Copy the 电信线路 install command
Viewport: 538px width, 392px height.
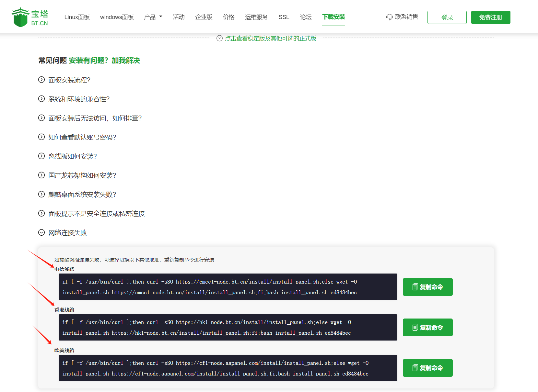tap(427, 287)
